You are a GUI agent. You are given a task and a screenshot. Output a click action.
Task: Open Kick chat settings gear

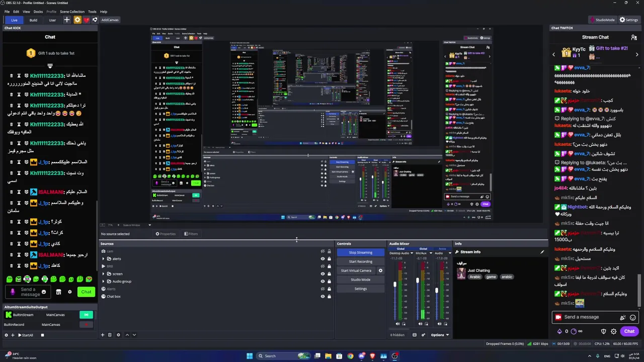coord(69,292)
